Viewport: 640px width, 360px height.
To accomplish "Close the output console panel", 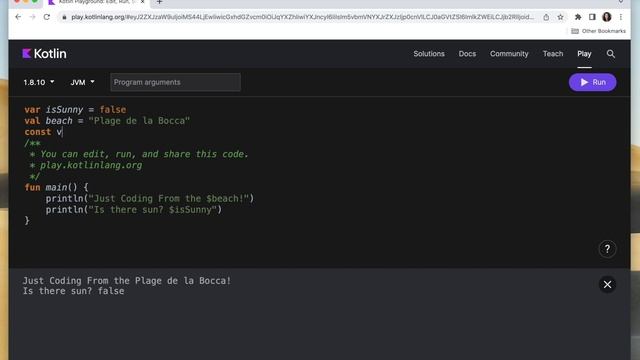I will (607, 284).
